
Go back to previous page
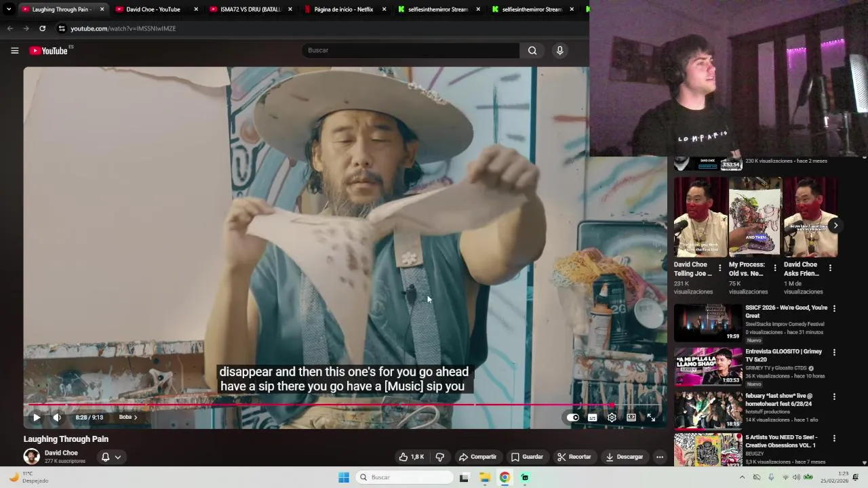coord(9,28)
